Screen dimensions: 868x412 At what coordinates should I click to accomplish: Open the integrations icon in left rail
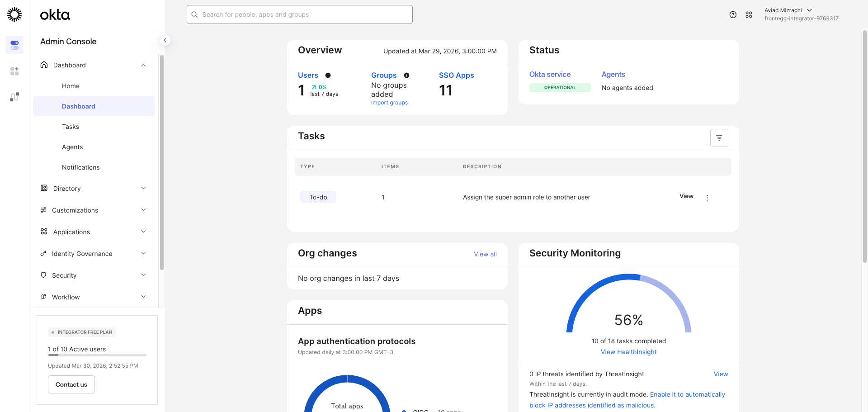pos(14,97)
